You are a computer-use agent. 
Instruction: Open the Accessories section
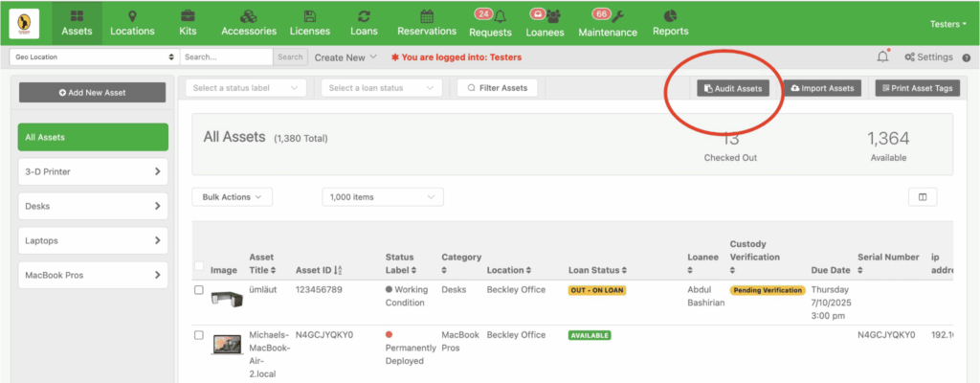pos(249,23)
